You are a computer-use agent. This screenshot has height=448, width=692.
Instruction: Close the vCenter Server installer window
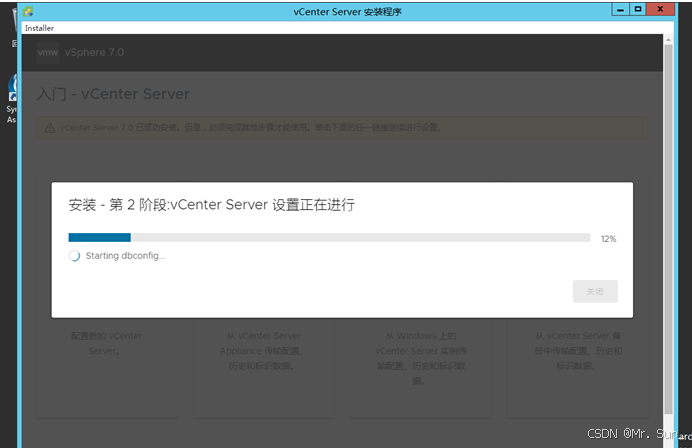660,9
